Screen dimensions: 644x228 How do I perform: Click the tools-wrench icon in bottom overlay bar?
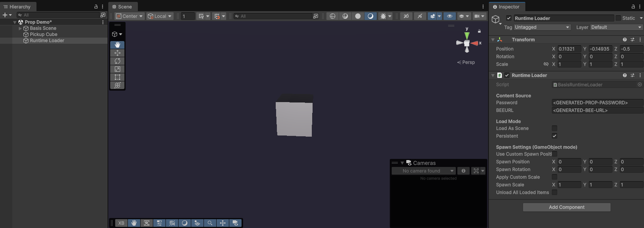click(x=147, y=223)
